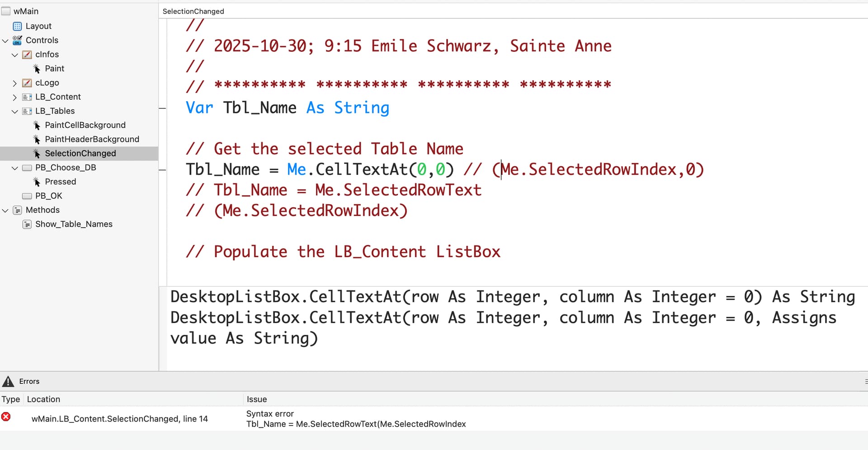This screenshot has height=450, width=868.
Task: Collapse the Methods section
Action: [5, 211]
